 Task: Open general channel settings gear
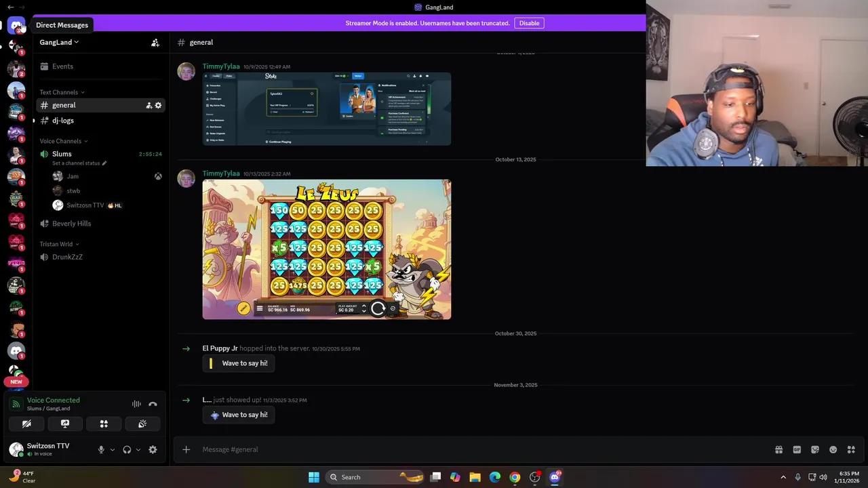click(x=159, y=106)
